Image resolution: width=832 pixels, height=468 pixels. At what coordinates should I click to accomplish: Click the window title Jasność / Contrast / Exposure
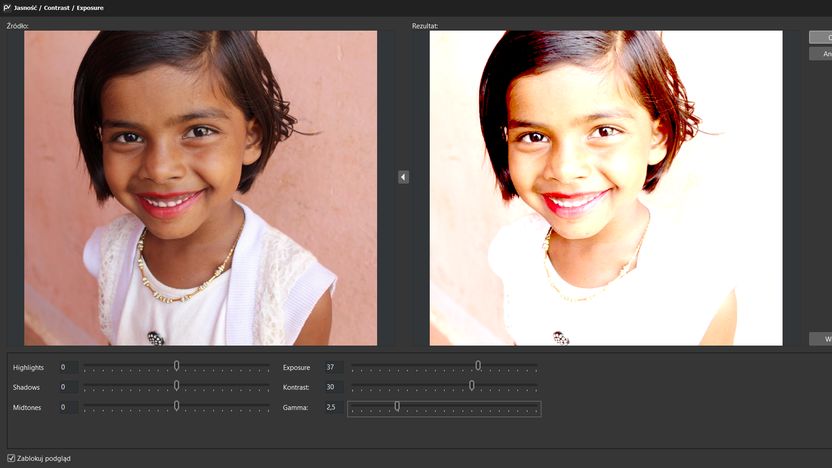pyautogui.click(x=58, y=8)
